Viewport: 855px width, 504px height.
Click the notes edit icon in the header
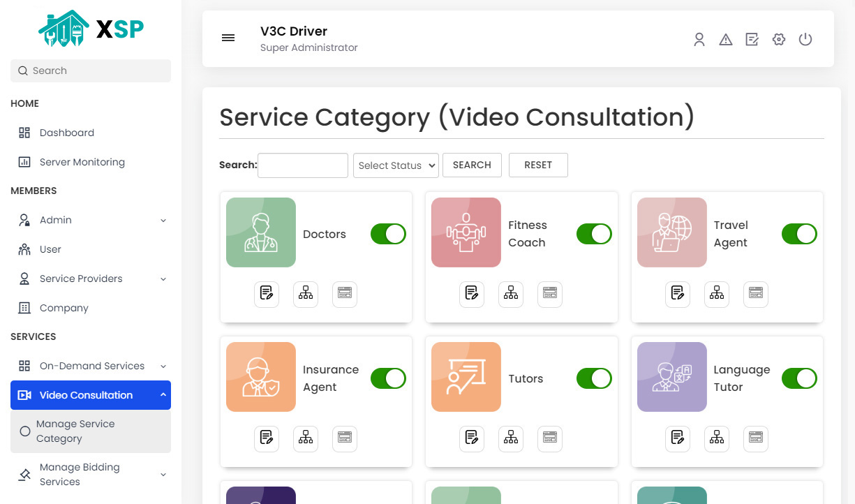(x=752, y=39)
